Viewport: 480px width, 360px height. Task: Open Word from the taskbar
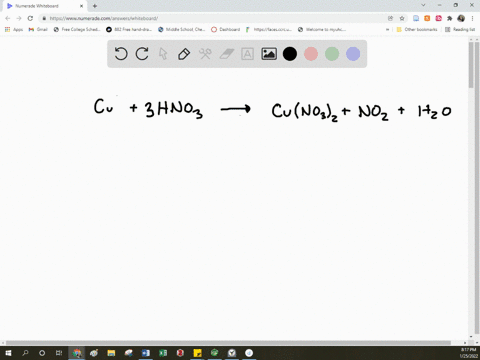(146, 353)
